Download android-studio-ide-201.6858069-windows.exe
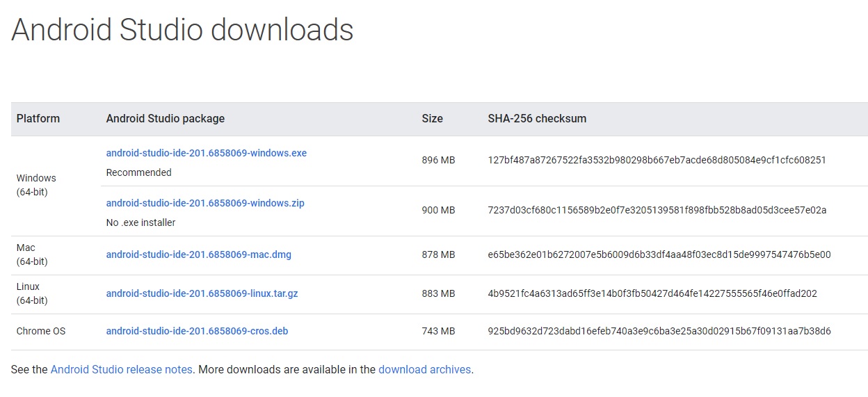The width and height of the screenshot is (868, 397). click(x=206, y=153)
